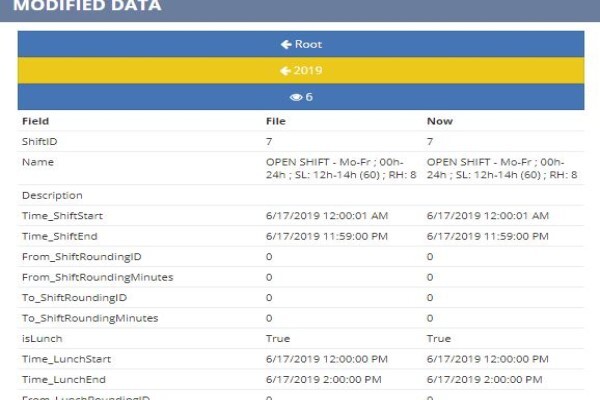Screen dimensions: 600x400
Task: Select the ShiftID field label
Action: coord(39,142)
